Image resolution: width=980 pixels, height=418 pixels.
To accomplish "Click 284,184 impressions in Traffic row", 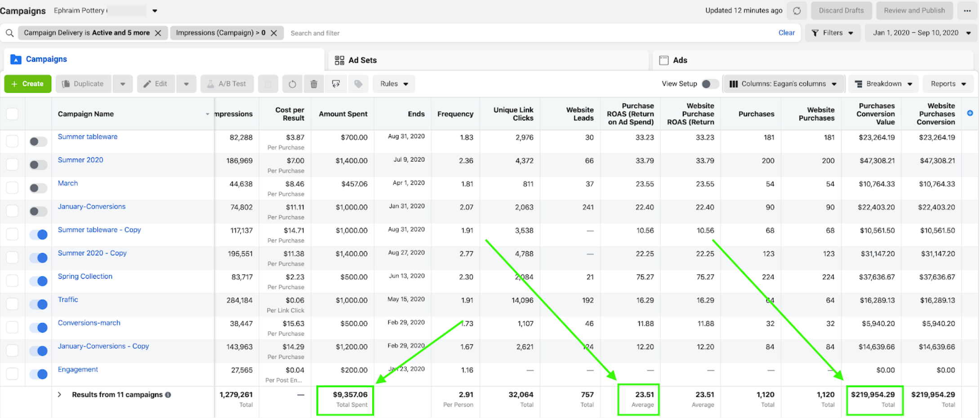I will click(x=240, y=300).
